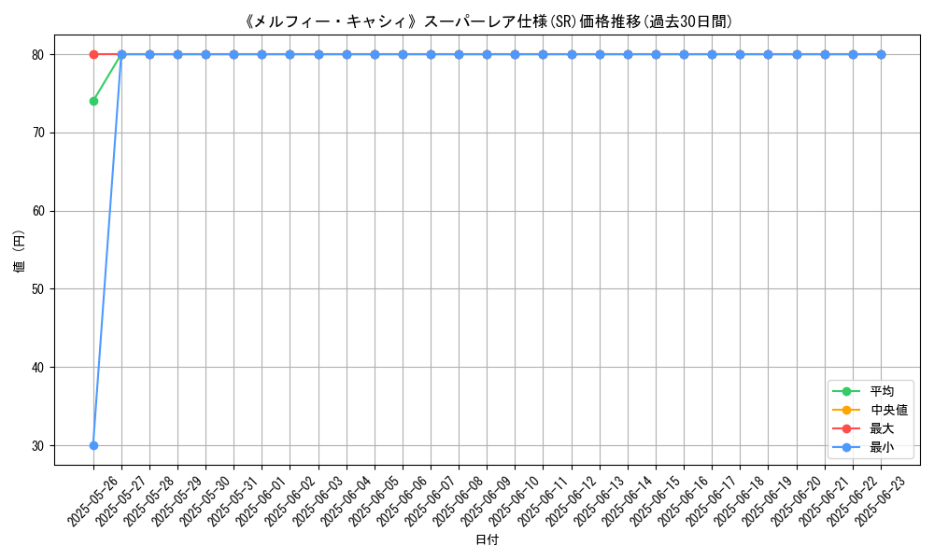Click the blue marker beside 最小 in legend
Screen dimensions: 934x560
846,447
